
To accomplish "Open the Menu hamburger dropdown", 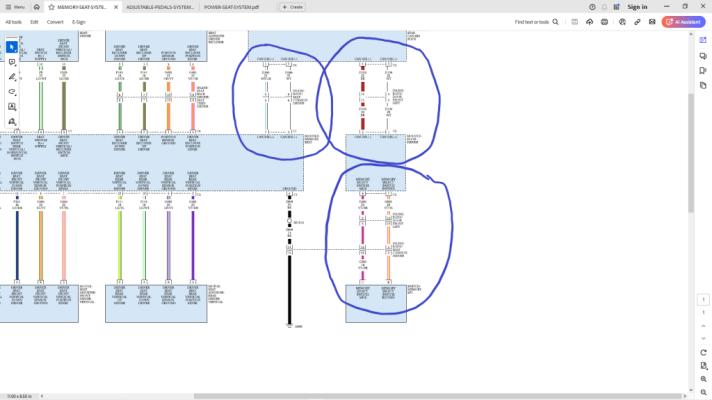I will tap(15, 7).
